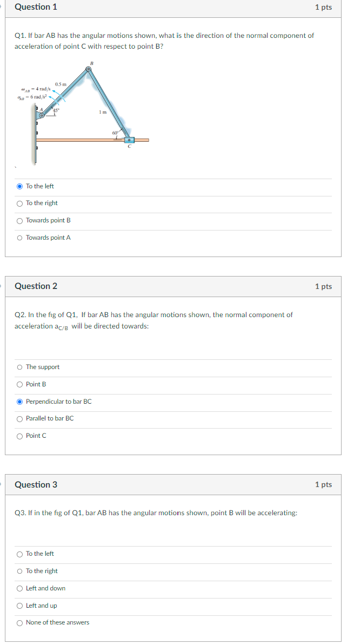Select 'To the right' for Question 1

[19, 203]
